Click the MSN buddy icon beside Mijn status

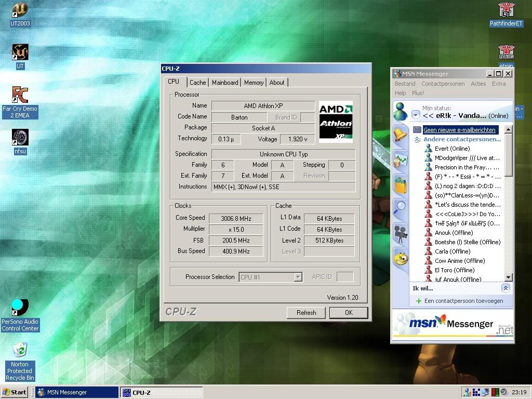pos(401,112)
